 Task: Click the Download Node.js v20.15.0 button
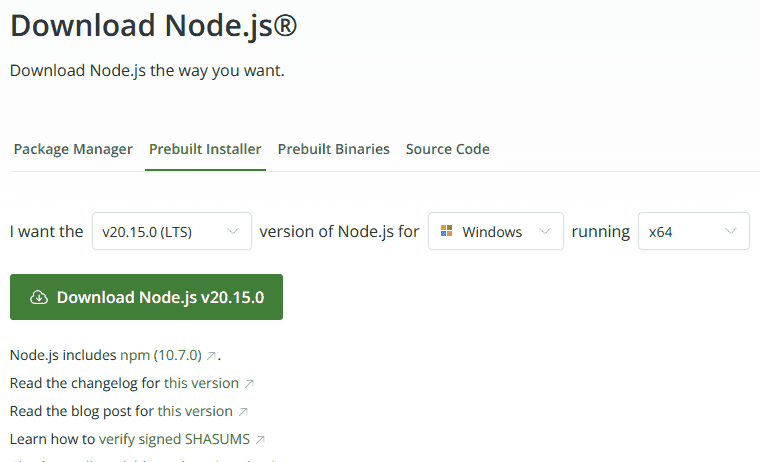click(146, 297)
